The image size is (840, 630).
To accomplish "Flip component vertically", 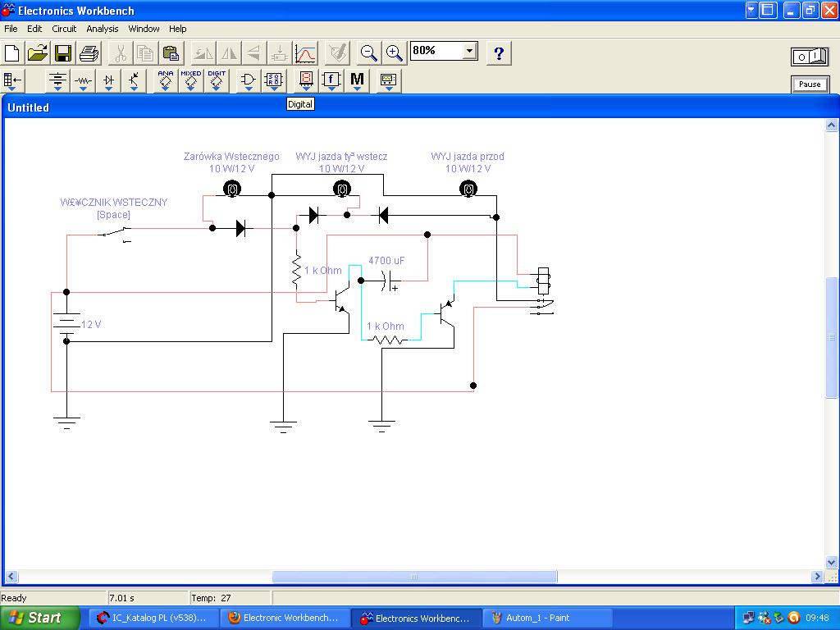I will [x=254, y=53].
